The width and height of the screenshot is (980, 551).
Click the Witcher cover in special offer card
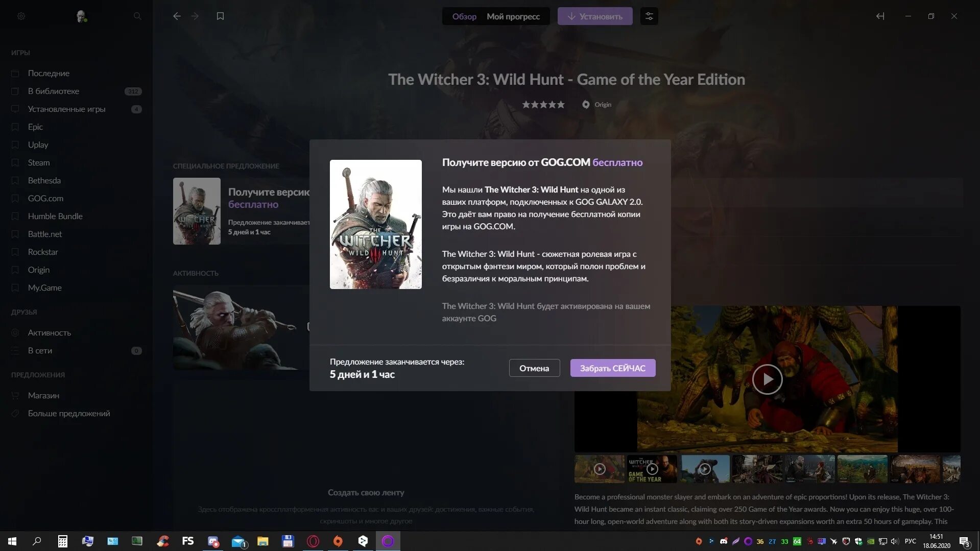click(x=197, y=211)
